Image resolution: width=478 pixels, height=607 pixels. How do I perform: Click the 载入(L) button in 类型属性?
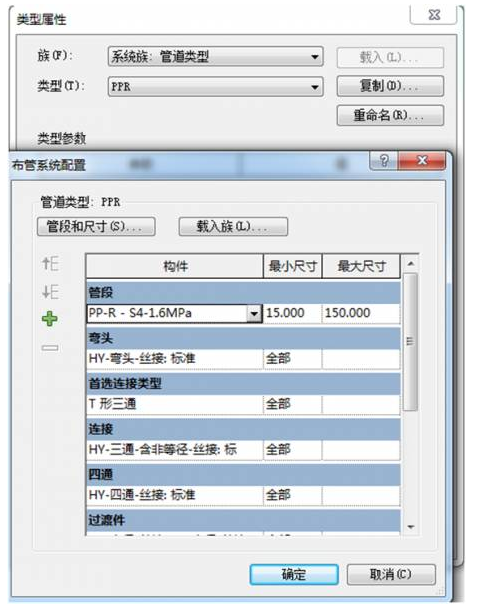(x=390, y=57)
